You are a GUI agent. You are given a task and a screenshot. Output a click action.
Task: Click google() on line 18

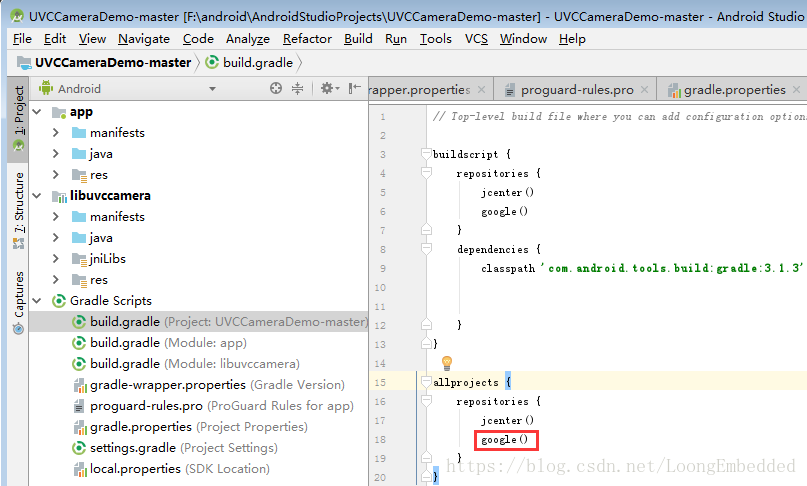(505, 440)
